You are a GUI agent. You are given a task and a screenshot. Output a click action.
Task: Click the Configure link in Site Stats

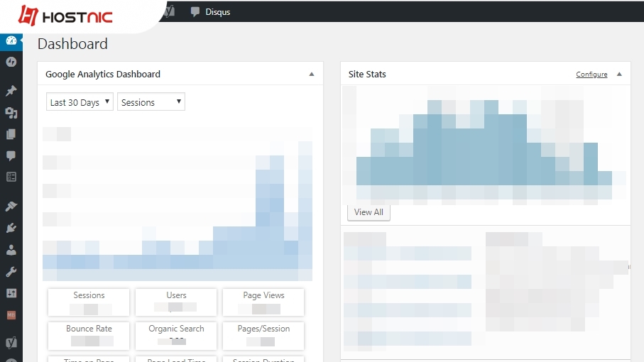(x=591, y=75)
